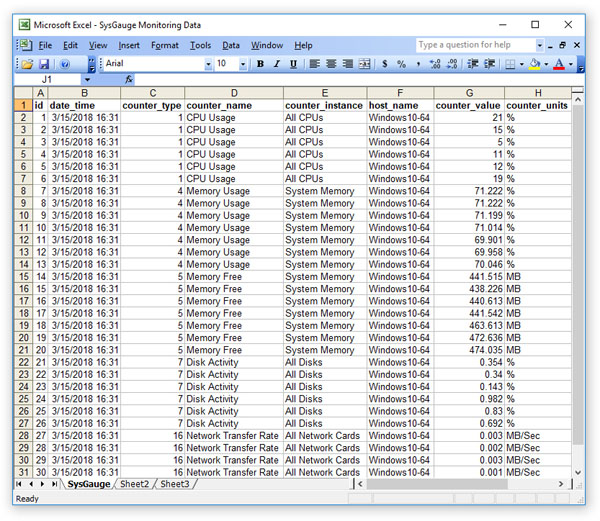Click the Excel icon in title bar
The image size is (600, 521).
(24, 25)
